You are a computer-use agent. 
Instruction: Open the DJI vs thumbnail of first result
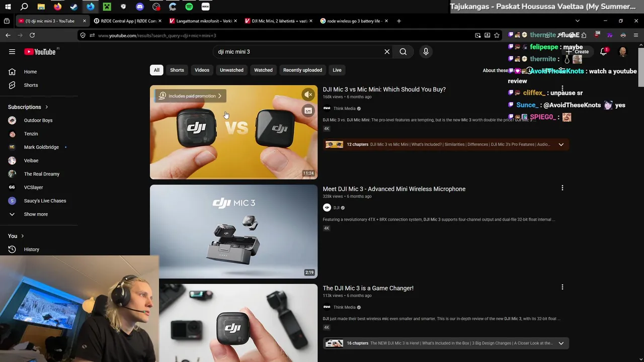pyautogui.click(x=233, y=132)
